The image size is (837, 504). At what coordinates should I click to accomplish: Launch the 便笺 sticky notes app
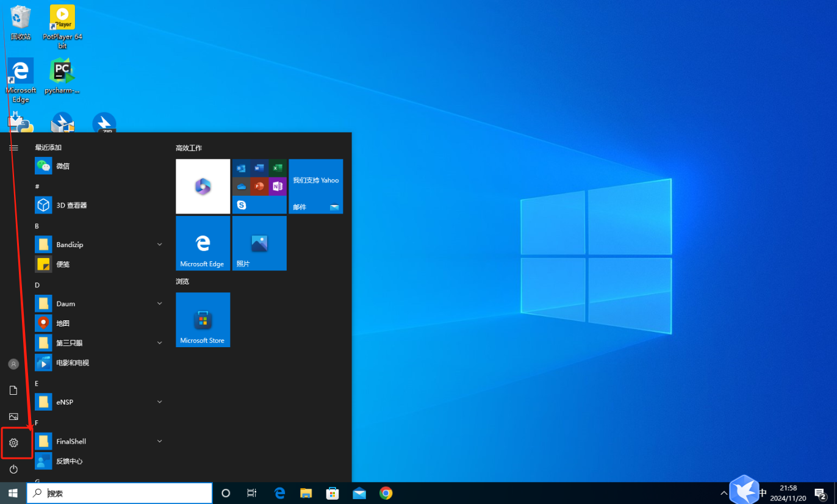(x=99, y=264)
